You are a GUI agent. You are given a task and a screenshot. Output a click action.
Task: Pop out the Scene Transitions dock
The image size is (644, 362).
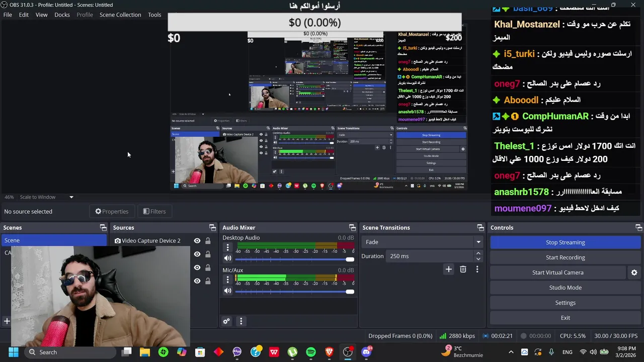(480, 228)
